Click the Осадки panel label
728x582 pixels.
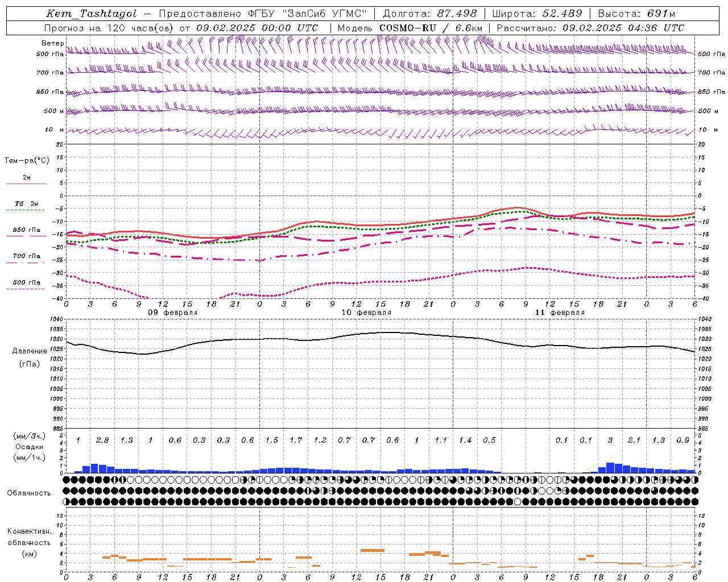tap(29, 447)
